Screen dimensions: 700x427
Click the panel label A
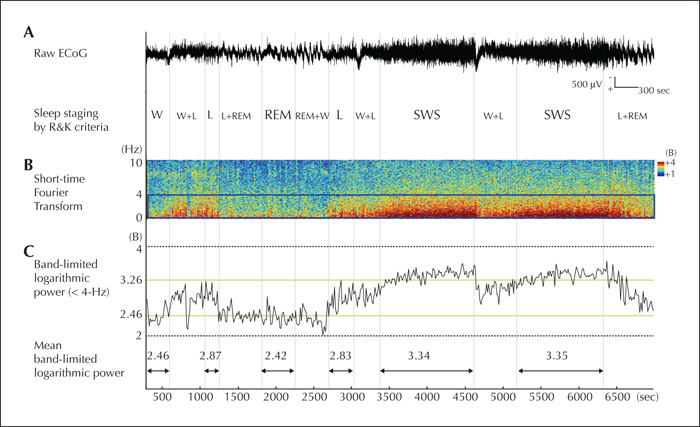[x=29, y=32]
